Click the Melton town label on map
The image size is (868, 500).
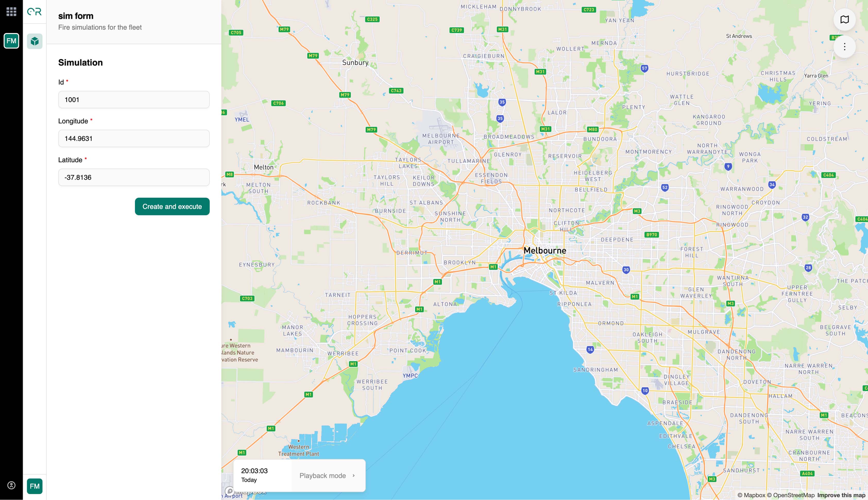point(263,167)
